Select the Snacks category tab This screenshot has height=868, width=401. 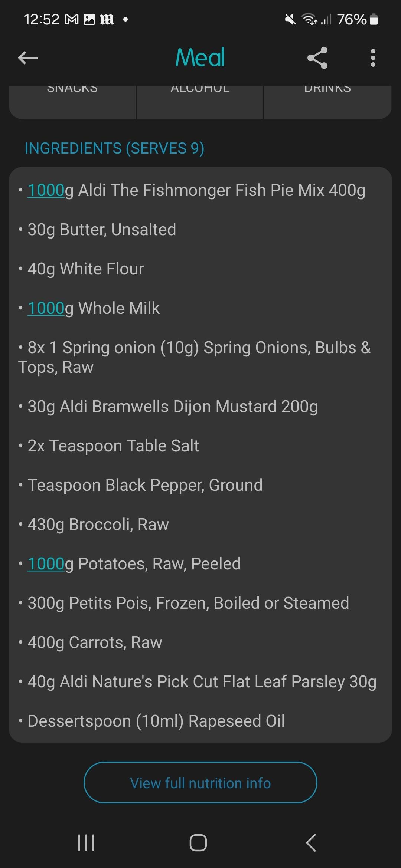[72, 101]
